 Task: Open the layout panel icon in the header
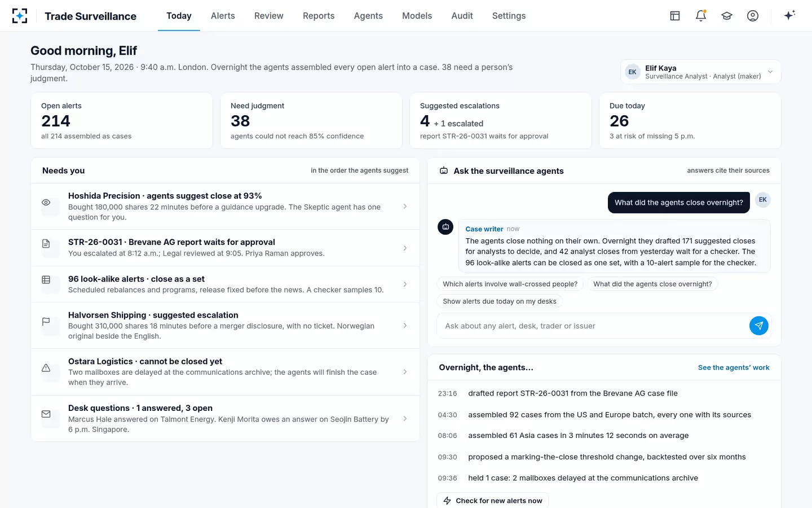[675, 16]
